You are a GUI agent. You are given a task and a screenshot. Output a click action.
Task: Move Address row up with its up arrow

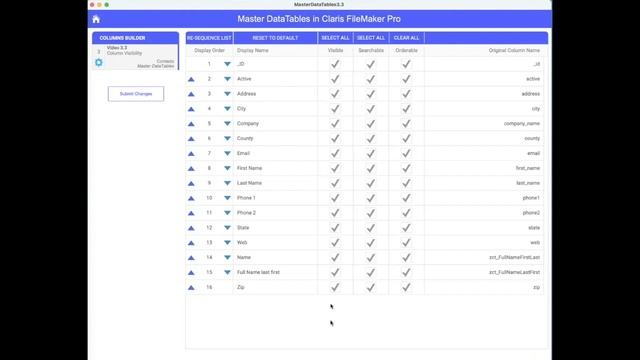point(191,94)
